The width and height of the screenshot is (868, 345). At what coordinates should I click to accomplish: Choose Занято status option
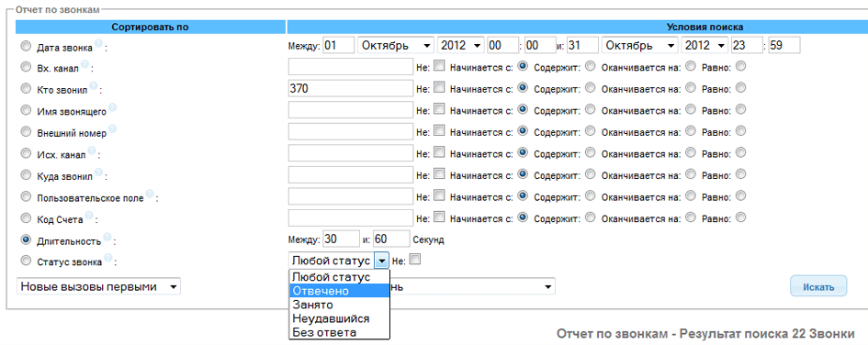click(x=339, y=305)
